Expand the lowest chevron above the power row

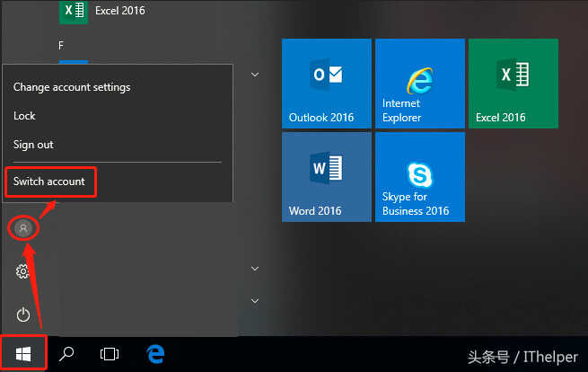(255, 301)
